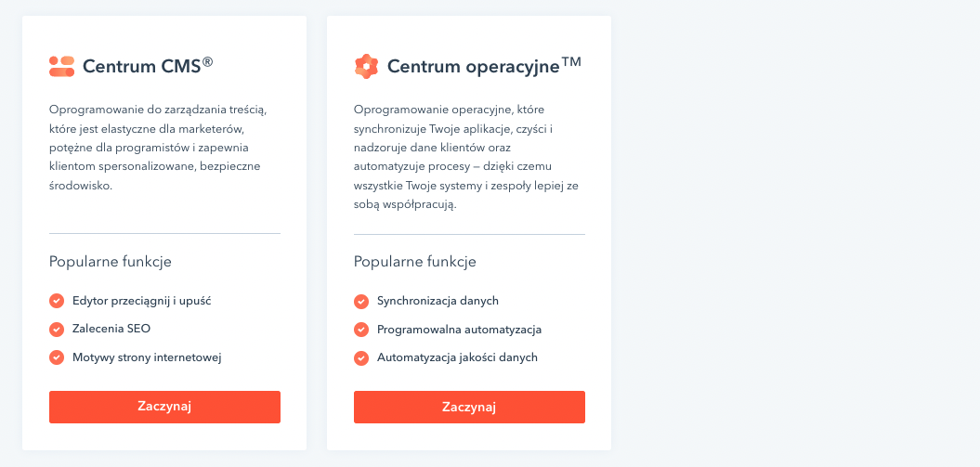Click checkmark next to Synchronizacja danych
980x467 pixels.
click(361, 302)
